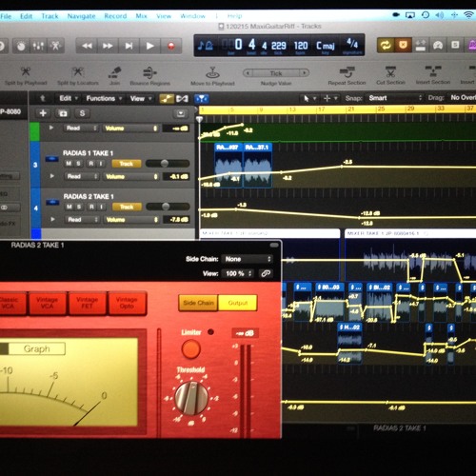476x476 pixels.
Task: Toggle the compressor Limiter button
Action: [191, 348]
